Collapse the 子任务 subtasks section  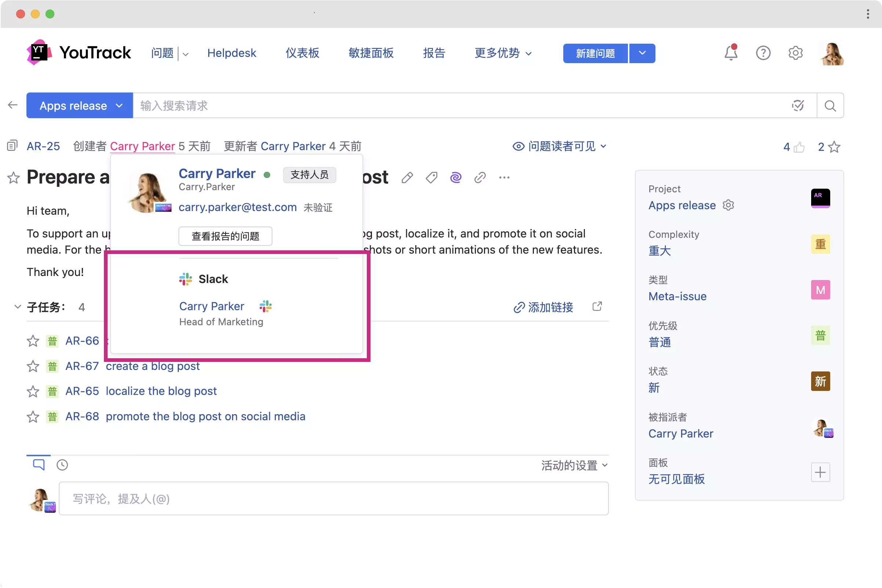(x=18, y=307)
